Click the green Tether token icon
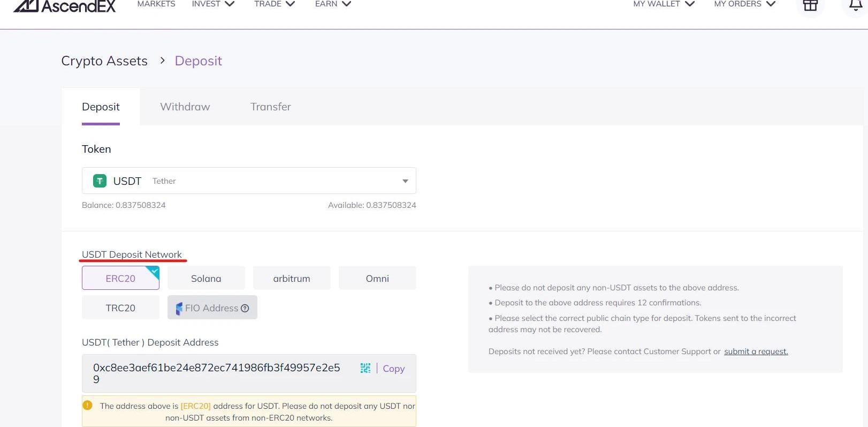Image resolution: width=868 pixels, height=427 pixels. [100, 181]
